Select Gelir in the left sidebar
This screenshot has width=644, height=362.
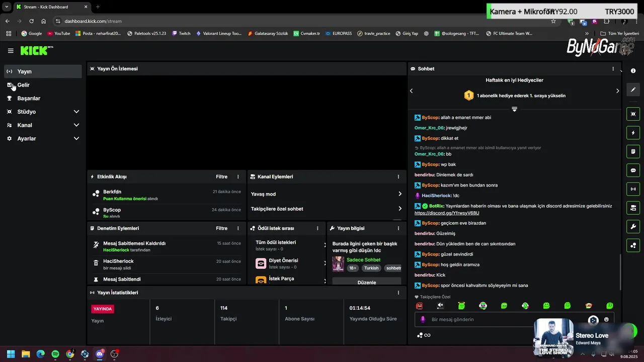[43, 85]
